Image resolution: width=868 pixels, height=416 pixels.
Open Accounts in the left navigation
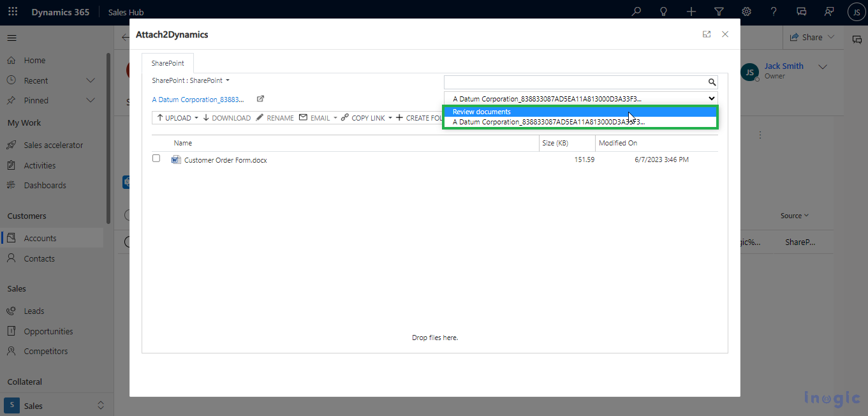pyautogui.click(x=40, y=238)
